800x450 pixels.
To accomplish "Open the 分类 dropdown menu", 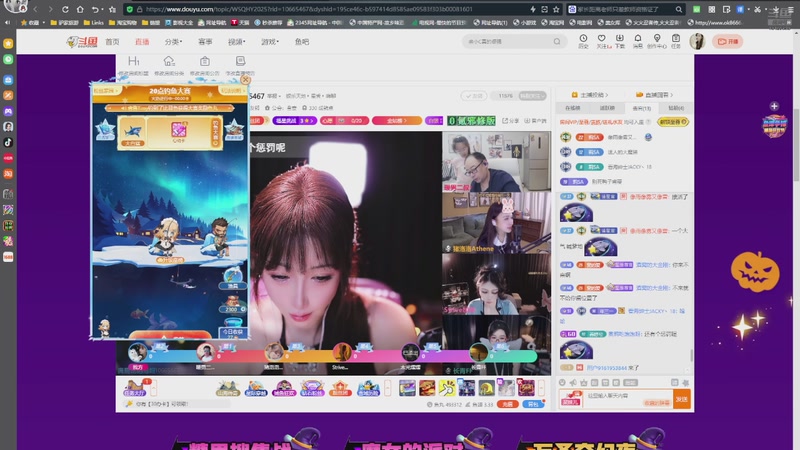I will (x=173, y=42).
